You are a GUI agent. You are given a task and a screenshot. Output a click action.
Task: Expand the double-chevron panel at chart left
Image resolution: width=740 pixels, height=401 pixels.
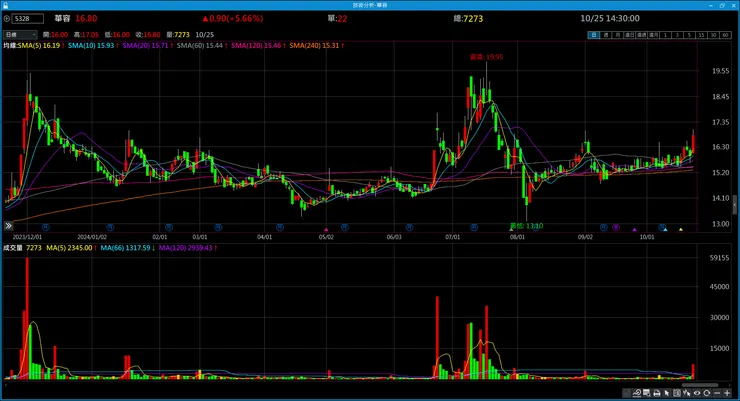click(x=8, y=226)
